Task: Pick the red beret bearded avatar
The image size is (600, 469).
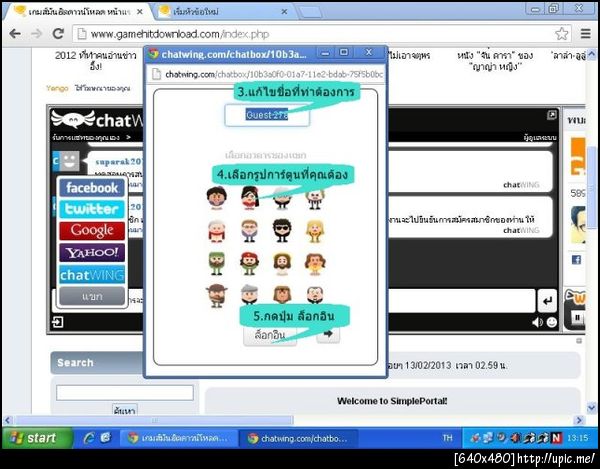Action: coord(249,264)
